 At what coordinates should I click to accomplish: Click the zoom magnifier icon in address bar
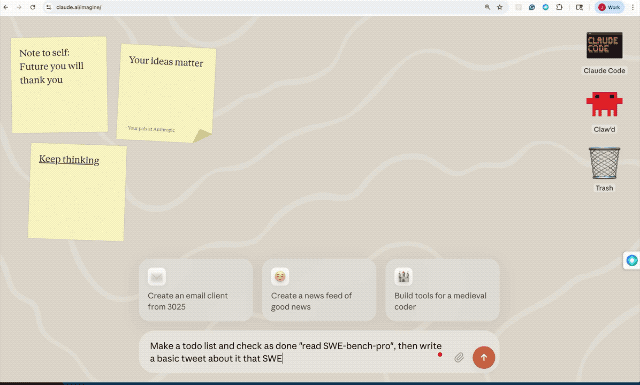[x=487, y=7]
